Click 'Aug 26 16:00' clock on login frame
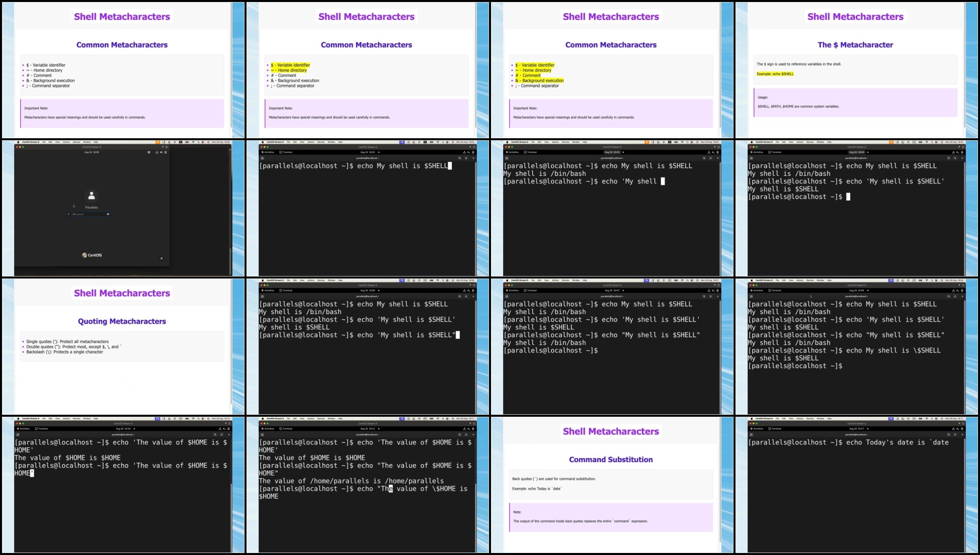This screenshot has width=980, height=555. coord(92,152)
